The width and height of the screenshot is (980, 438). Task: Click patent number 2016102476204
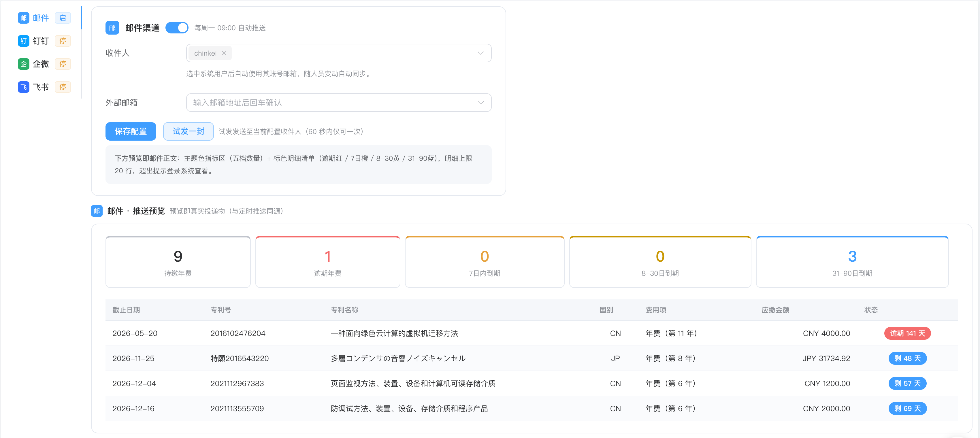coord(238,333)
